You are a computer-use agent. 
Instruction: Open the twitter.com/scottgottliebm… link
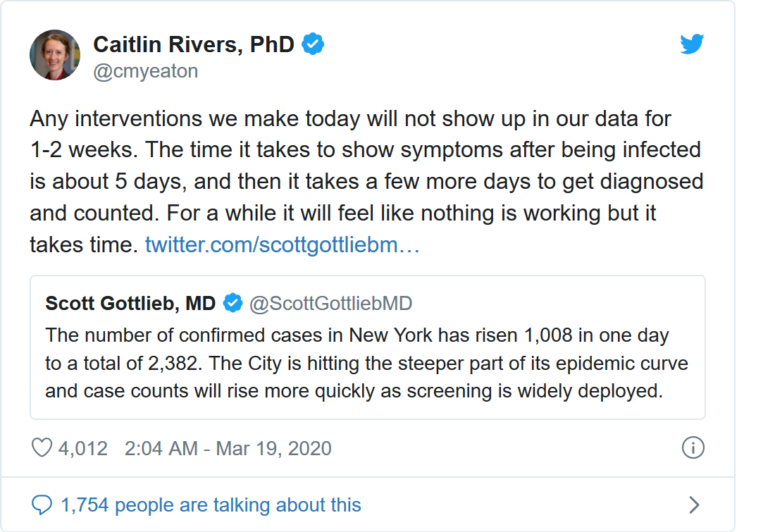click(283, 245)
